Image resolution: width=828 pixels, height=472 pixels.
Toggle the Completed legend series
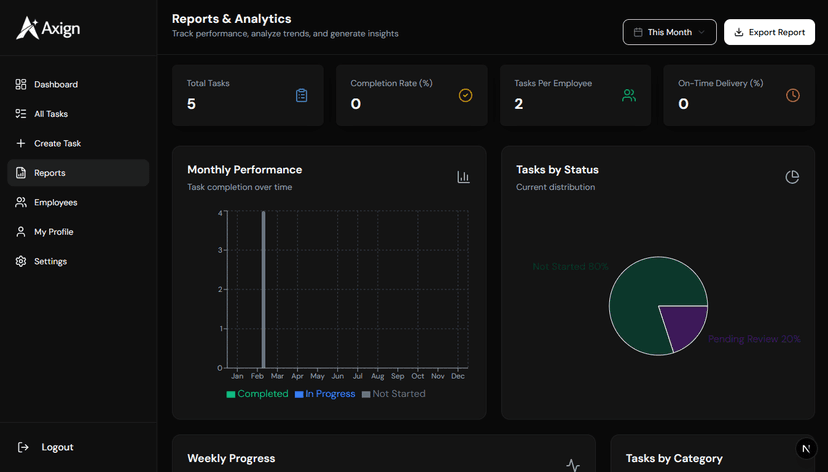pos(257,394)
